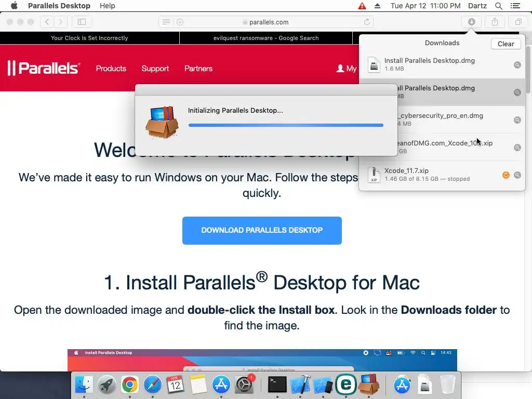Reveal cybersecurity_pro_en.dmg in Finder magnifier
532x399 pixels.
click(517, 120)
